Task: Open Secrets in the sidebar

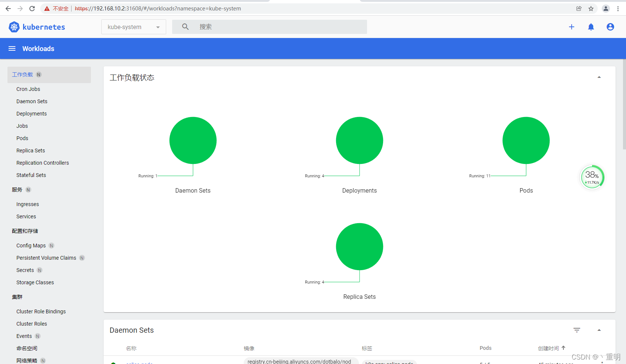Action: coord(25,270)
